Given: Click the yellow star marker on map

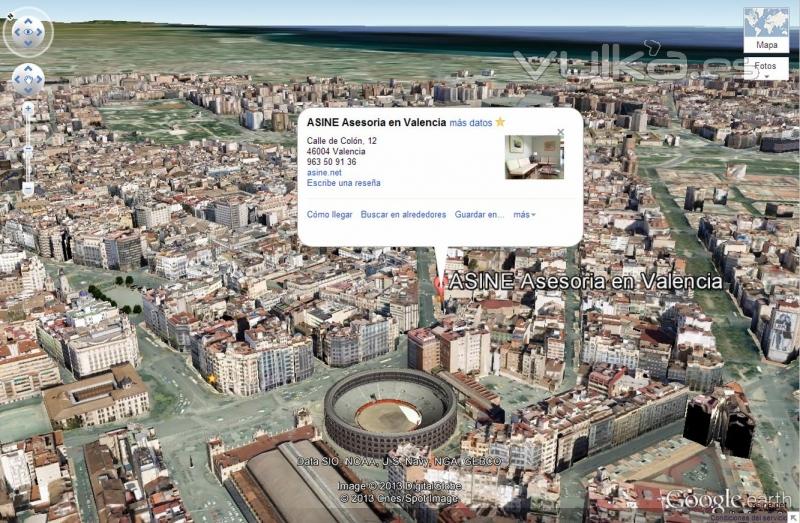Looking at the screenshot, I should (x=212, y=379).
